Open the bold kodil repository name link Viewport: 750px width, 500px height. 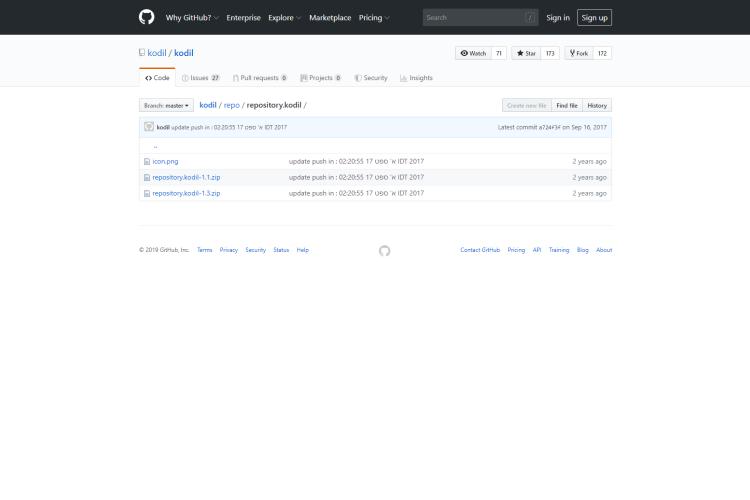[x=184, y=53]
